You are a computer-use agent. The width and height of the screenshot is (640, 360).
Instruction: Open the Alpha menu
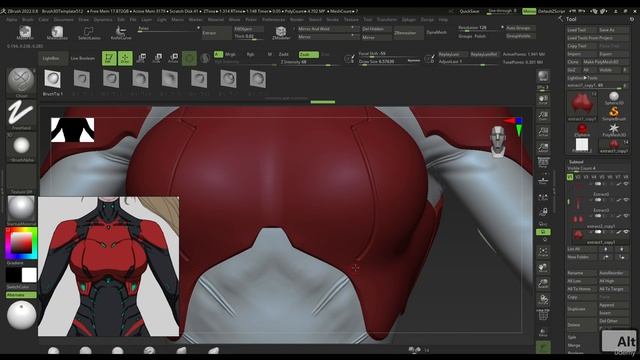(11, 20)
